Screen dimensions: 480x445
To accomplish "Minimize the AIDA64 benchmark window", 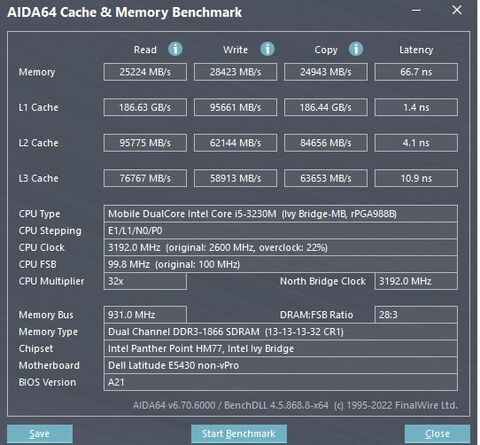I will click(416, 10).
